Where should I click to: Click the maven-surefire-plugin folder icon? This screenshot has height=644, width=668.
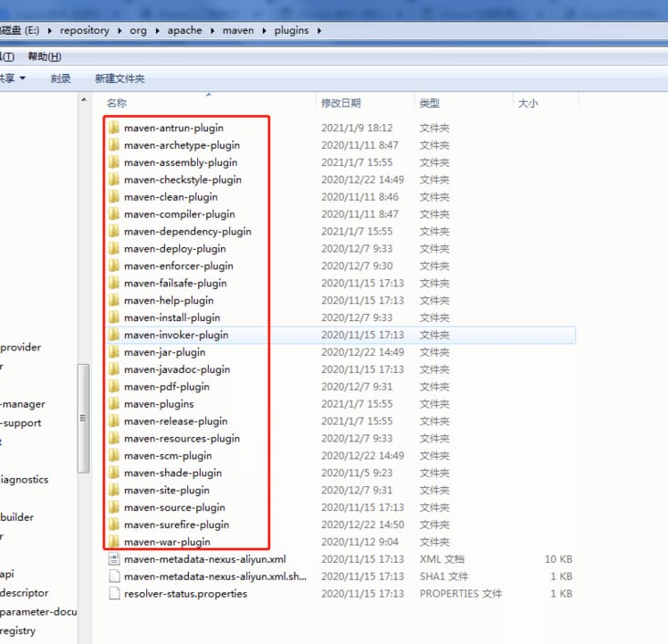[x=114, y=525]
